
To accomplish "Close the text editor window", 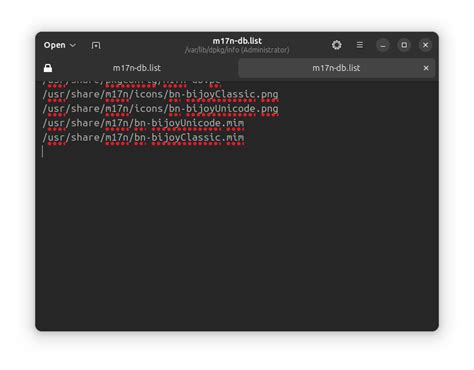I will (x=425, y=45).
